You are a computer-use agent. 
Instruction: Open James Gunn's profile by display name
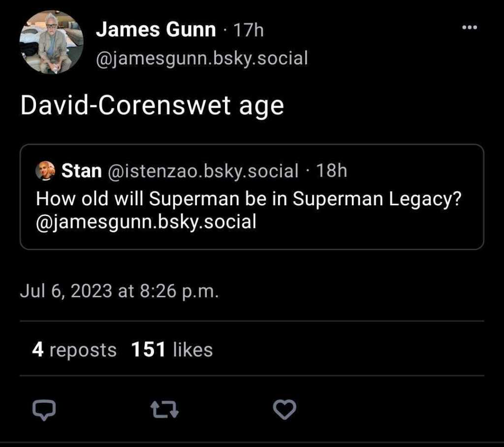(156, 30)
